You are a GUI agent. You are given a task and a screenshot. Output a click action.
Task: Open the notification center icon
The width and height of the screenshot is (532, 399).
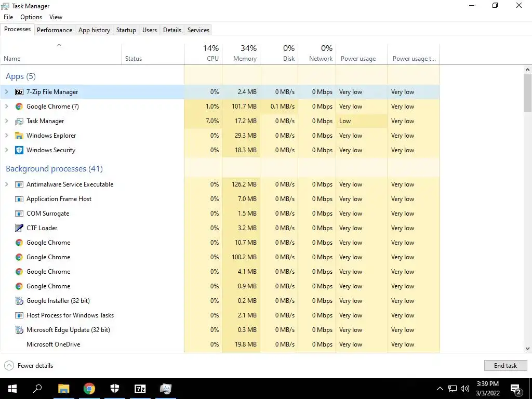pos(516,389)
